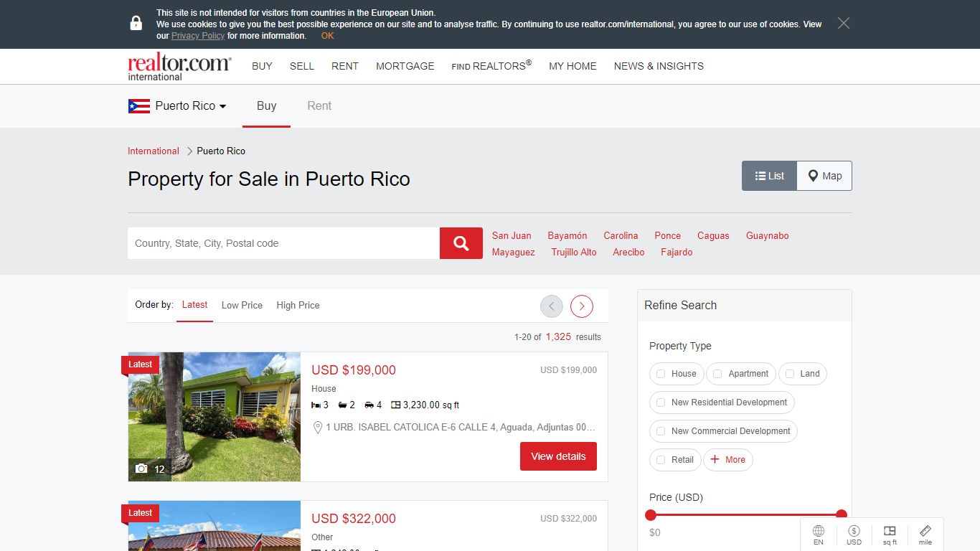Sort results by Low Price
Screen dimensions: 980x551
(x=242, y=305)
